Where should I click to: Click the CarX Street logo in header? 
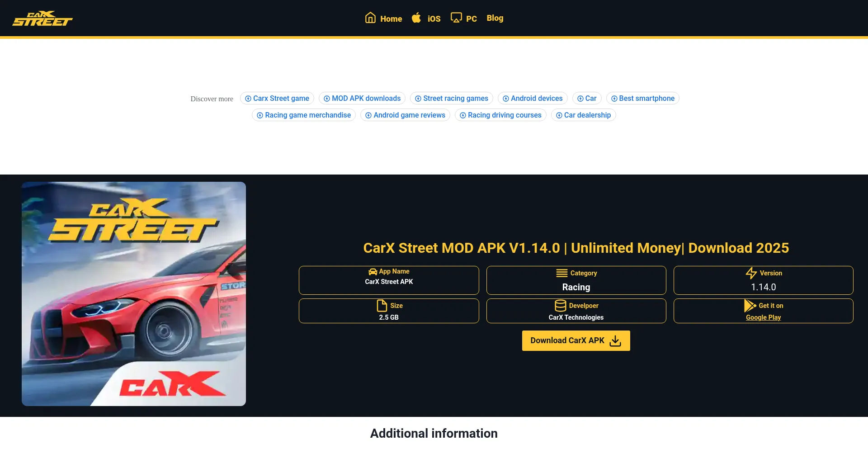[x=42, y=19]
